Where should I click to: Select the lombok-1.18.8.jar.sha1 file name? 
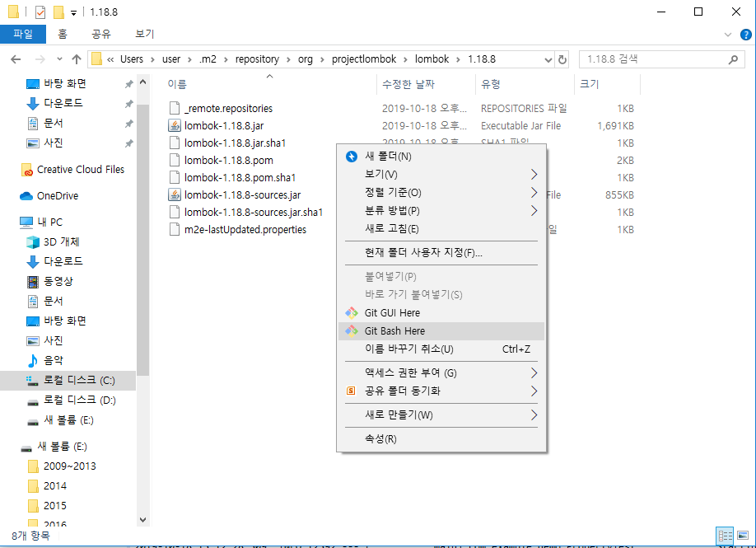point(235,143)
